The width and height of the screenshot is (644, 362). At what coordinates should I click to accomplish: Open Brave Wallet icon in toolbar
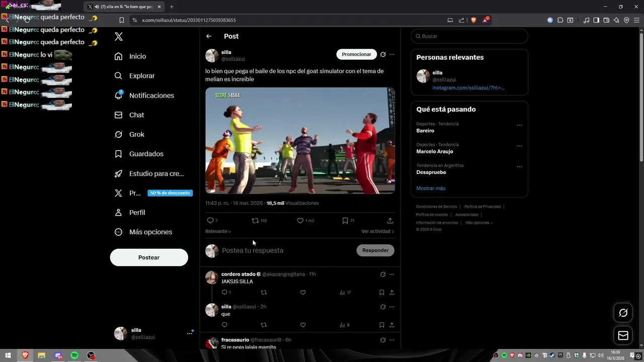point(606,20)
